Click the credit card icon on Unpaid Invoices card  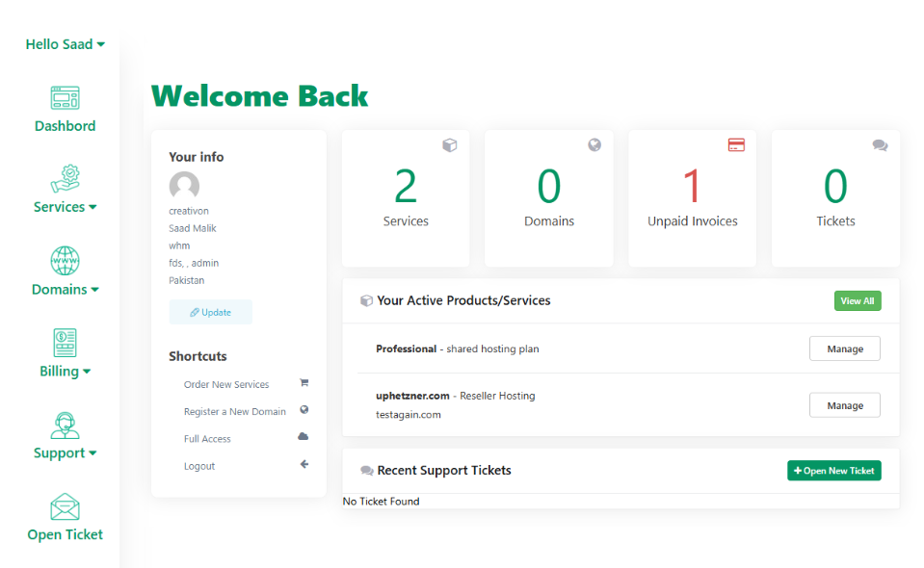(x=736, y=144)
